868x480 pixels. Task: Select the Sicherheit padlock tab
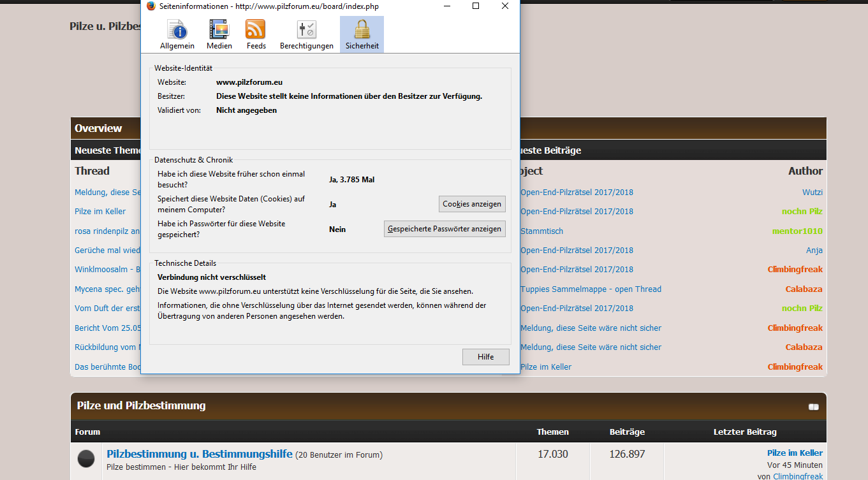pyautogui.click(x=362, y=34)
